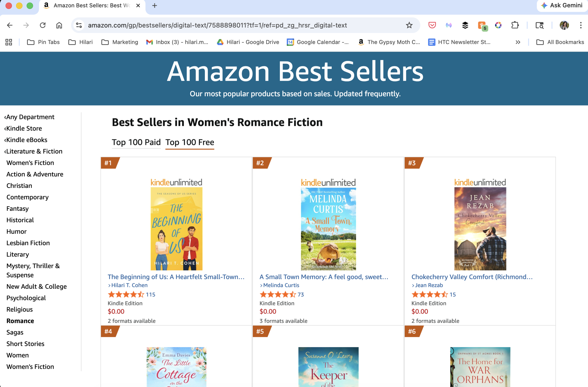This screenshot has height=387, width=588.
Task: Open the Pocket extension icon
Action: 432,25
